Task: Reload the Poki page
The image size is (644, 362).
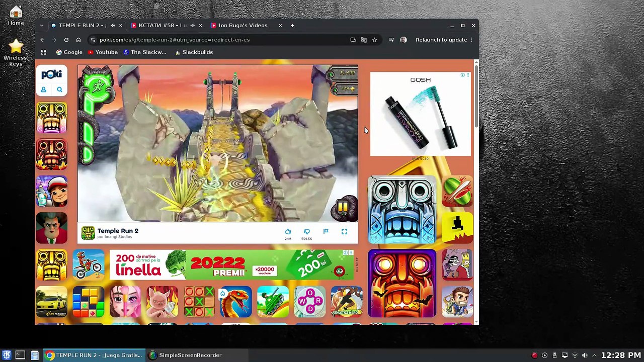Action: coord(66,40)
